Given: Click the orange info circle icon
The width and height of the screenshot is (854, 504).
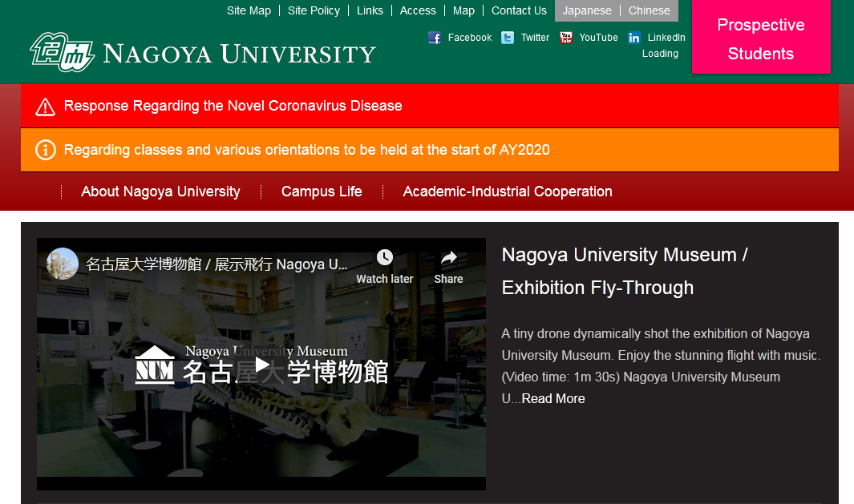Looking at the screenshot, I should tap(45, 150).
